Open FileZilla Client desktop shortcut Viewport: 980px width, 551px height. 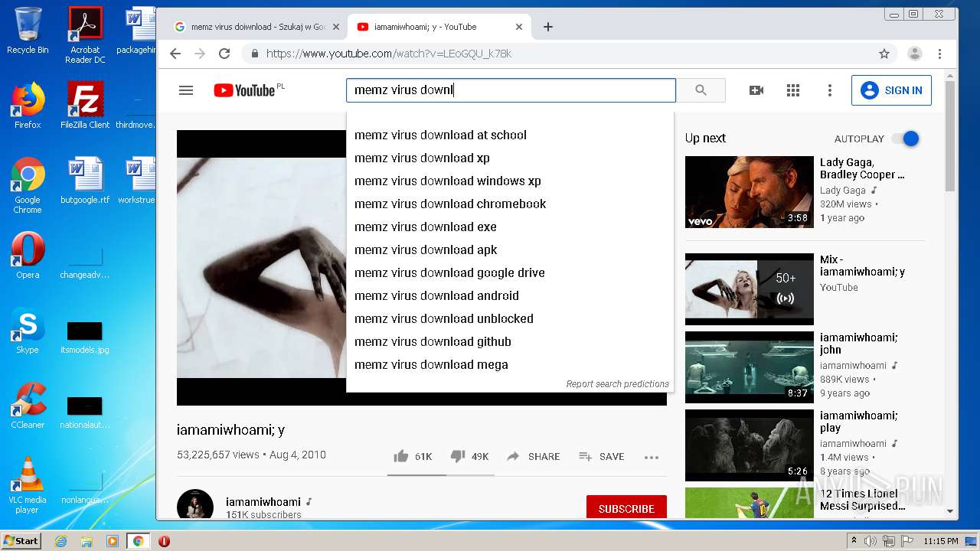[x=85, y=106]
